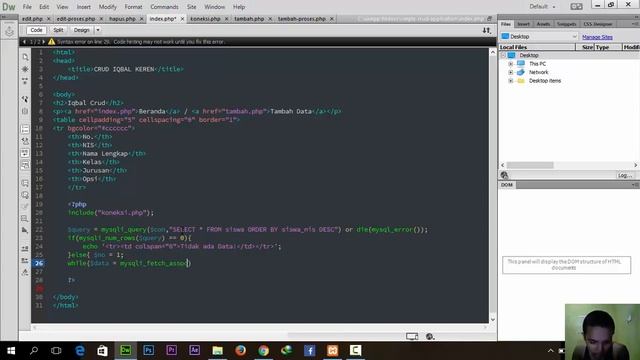Close the index.php tab
The image size is (640, 360).
coord(182,19)
